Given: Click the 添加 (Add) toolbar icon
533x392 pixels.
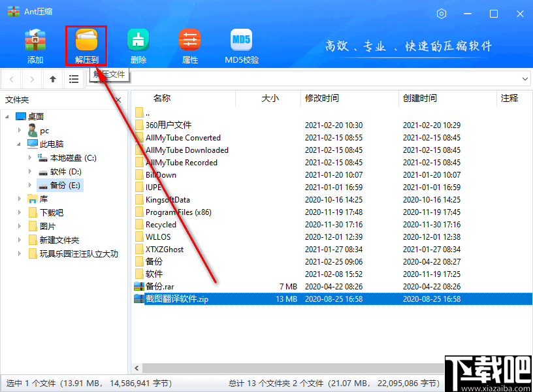Looking at the screenshot, I should [x=35, y=46].
